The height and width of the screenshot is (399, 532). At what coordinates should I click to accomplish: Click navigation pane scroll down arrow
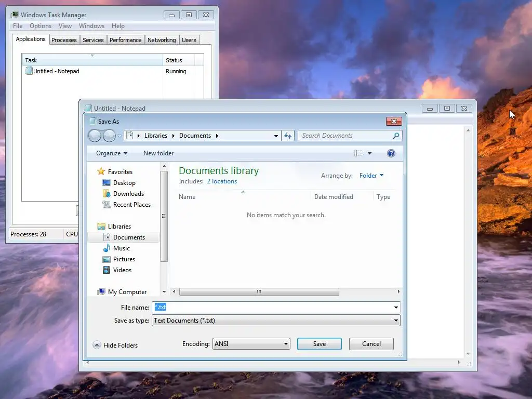coord(164,292)
